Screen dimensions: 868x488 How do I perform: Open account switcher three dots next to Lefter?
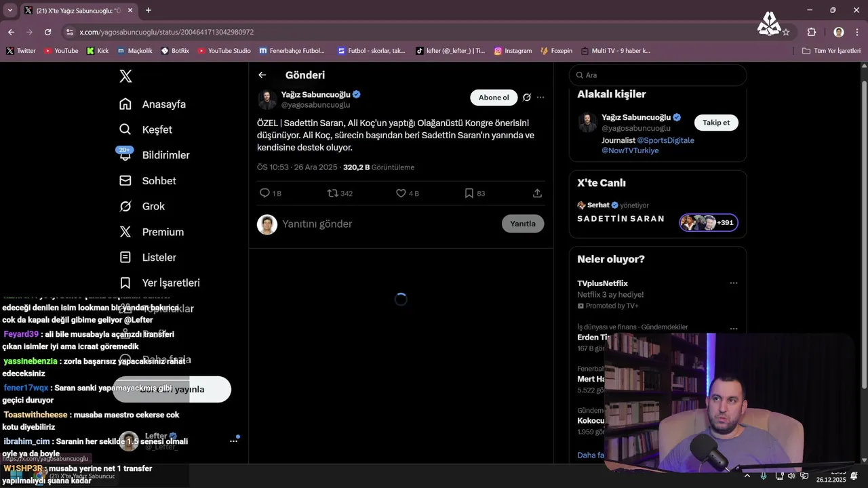233,441
